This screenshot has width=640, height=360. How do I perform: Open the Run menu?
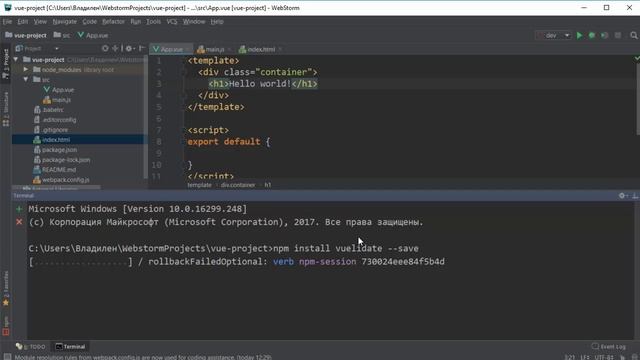click(x=136, y=22)
